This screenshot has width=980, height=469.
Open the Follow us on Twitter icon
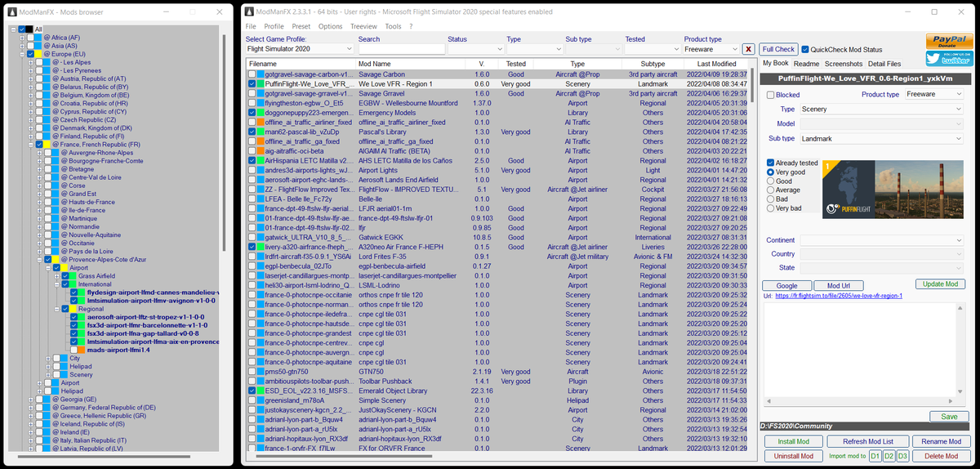pyautogui.click(x=949, y=58)
